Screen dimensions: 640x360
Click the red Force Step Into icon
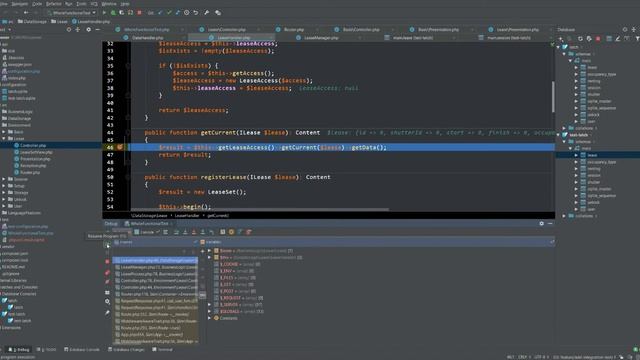tap(194, 232)
